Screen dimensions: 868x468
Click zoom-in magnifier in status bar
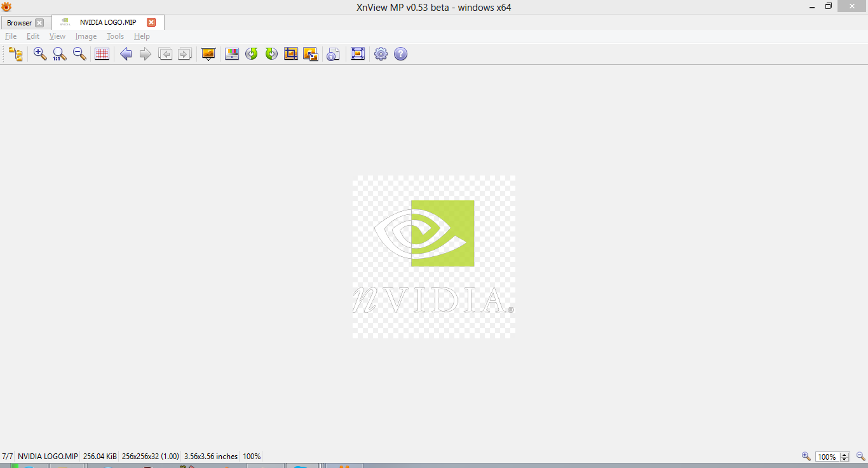coord(806,456)
